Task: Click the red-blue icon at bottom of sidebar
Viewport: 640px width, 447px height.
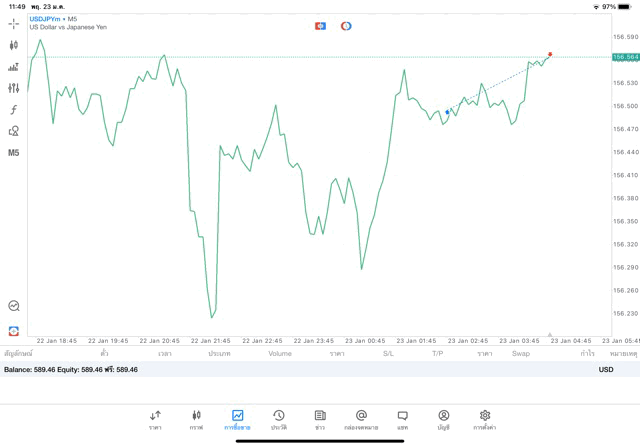Action: (x=13, y=330)
